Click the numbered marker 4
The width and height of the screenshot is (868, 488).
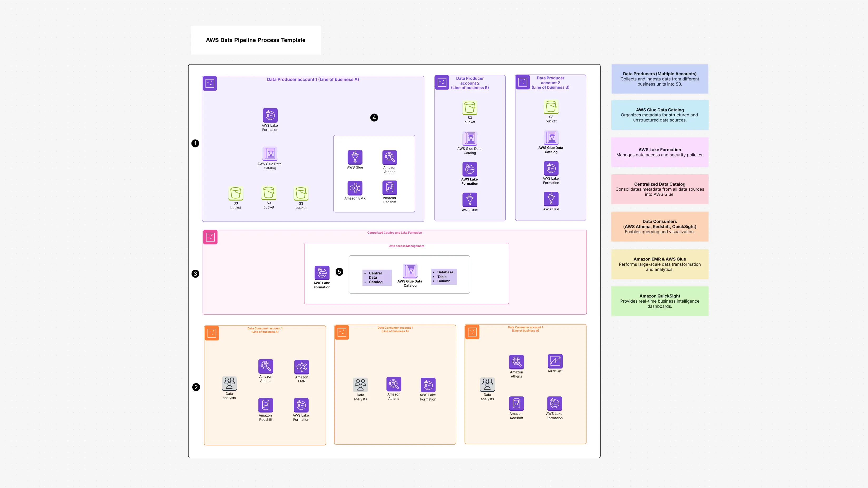374,117
